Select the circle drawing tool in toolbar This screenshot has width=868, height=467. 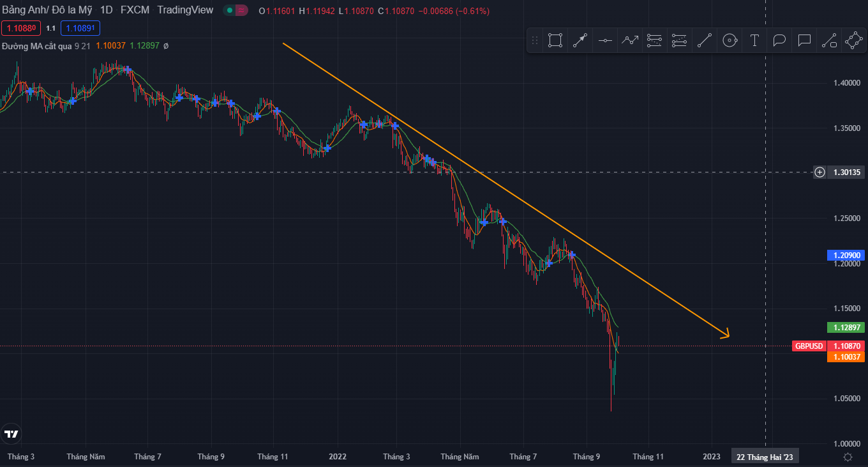tap(730, 41)
